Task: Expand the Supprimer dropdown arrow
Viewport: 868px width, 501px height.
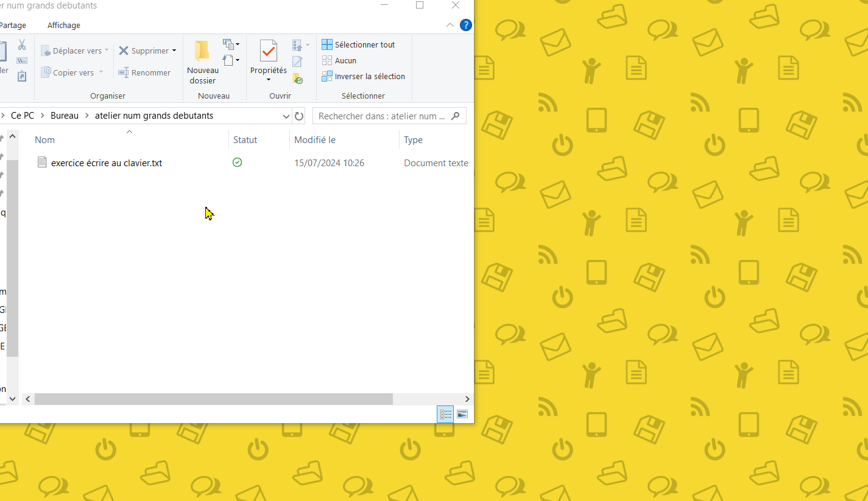Action: (174, 51)
